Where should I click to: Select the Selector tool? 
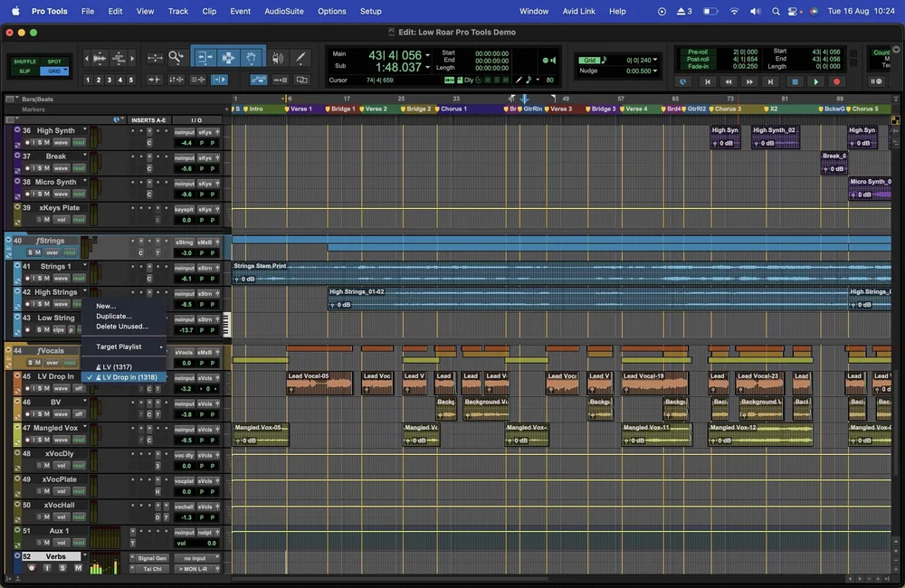coord(230,56)
